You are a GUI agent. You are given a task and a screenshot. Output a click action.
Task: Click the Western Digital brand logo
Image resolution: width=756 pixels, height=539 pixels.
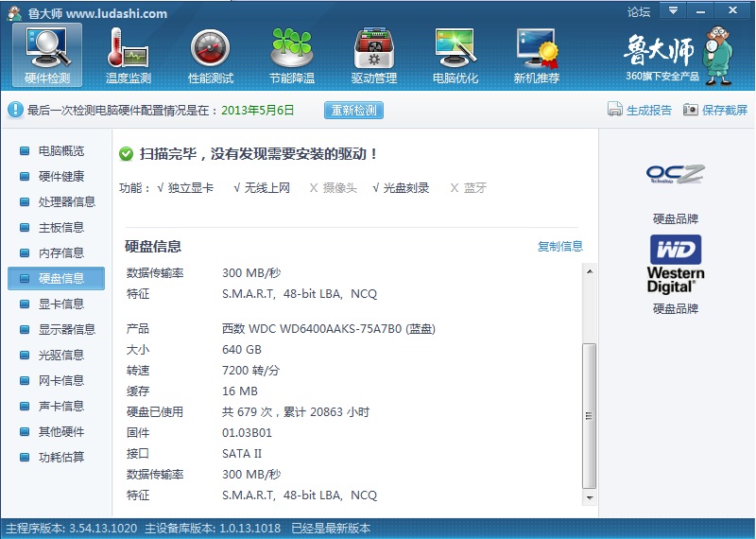tap(676, 264)
